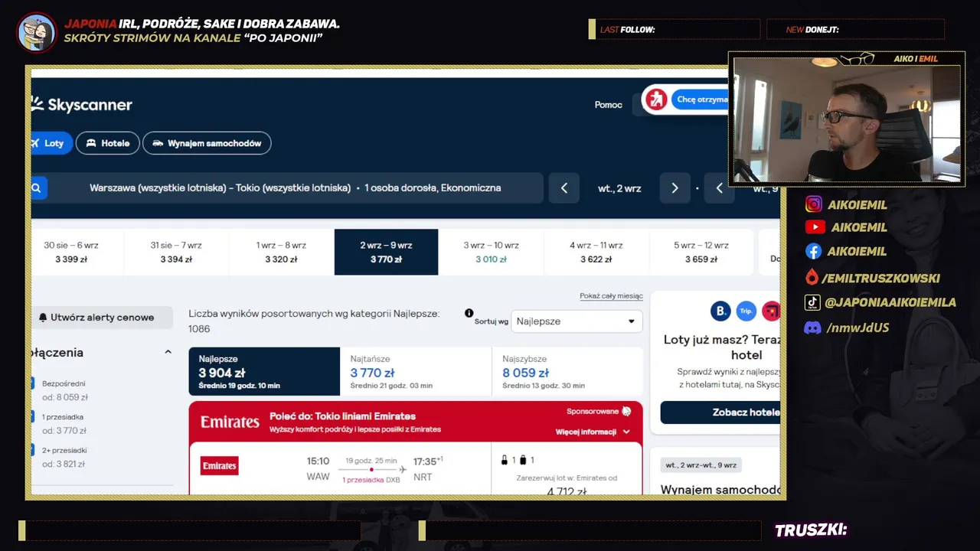Select the 31 sie – 7 wrz date option
This screenshot has width=980, height=551.
(176, 252)
